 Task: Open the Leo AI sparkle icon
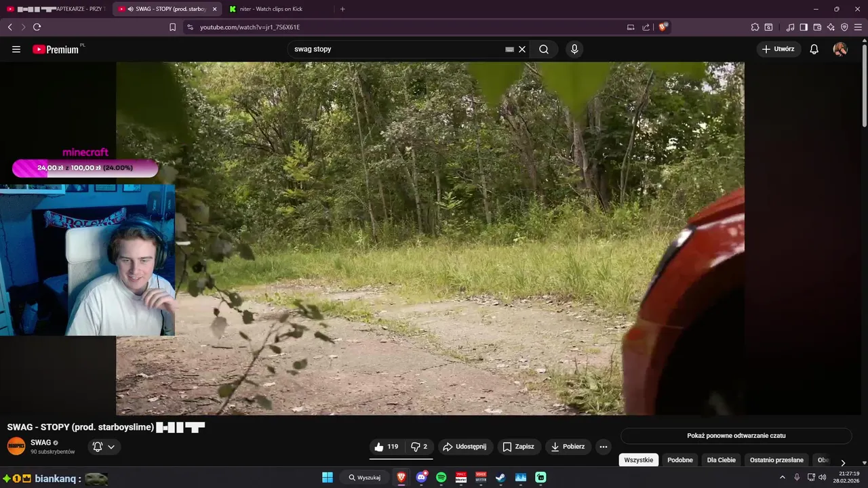pos(831,27)
